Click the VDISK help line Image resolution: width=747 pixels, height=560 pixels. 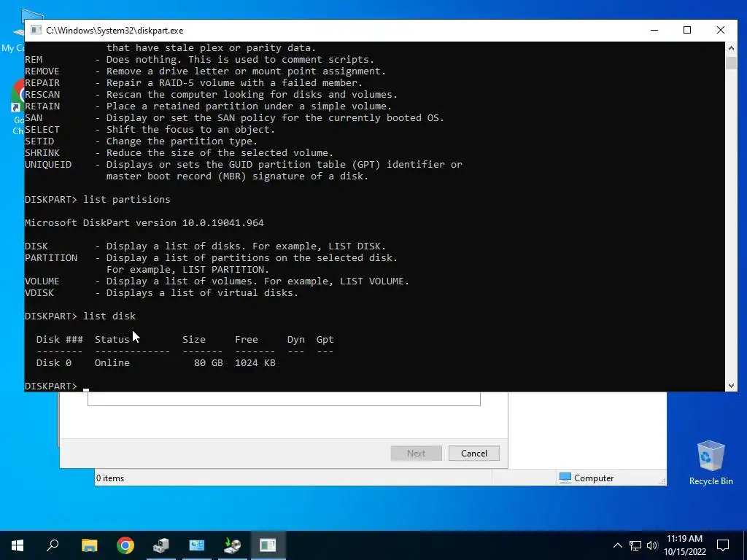[161, 292]
